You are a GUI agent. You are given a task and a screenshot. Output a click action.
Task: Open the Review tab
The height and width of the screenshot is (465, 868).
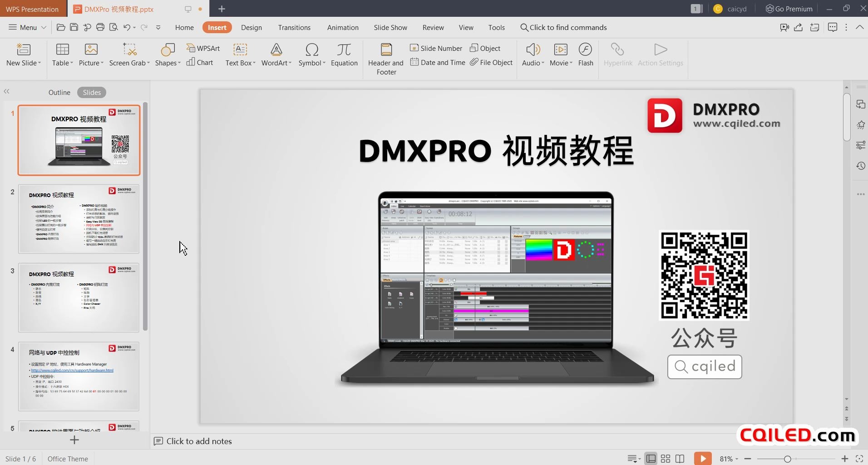433,27
